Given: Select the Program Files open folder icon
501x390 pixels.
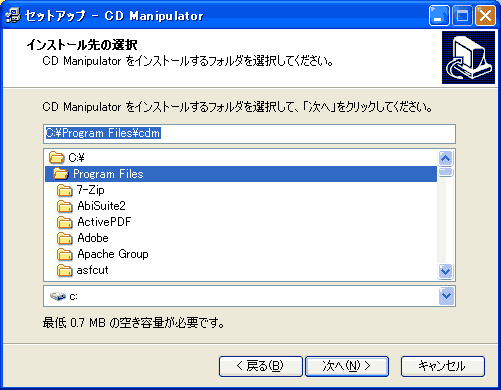Looking at the screenshot, I should click(x=61, y=173).
